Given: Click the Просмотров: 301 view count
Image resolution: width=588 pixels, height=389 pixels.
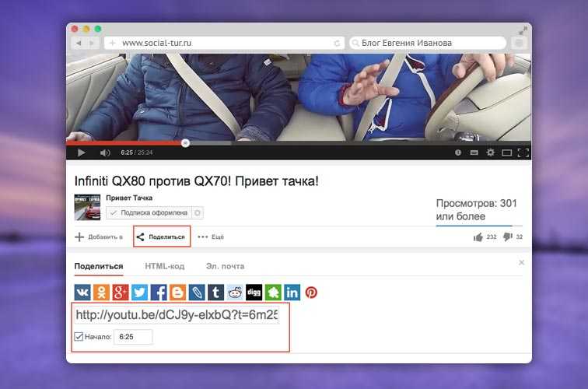Looking at the screenshot, I should (476, 210).
